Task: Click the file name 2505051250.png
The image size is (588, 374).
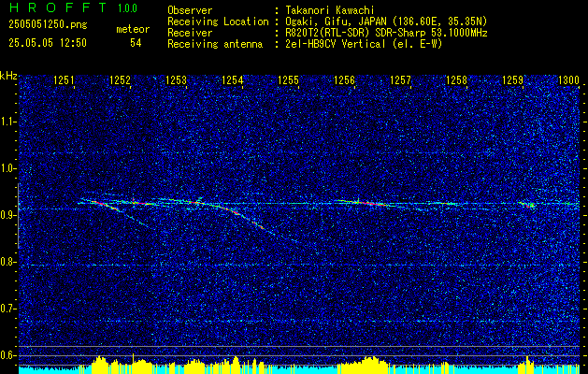Action: click(48, 25)
